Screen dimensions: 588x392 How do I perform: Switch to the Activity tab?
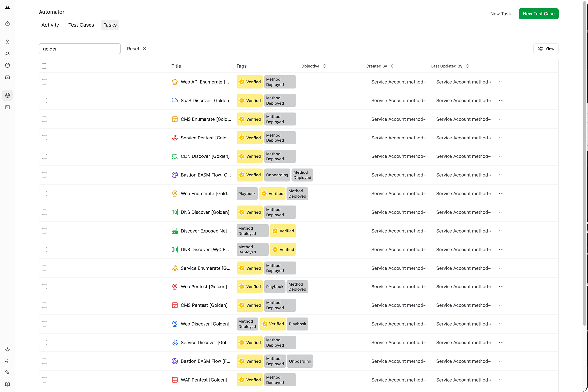[50, 25]
